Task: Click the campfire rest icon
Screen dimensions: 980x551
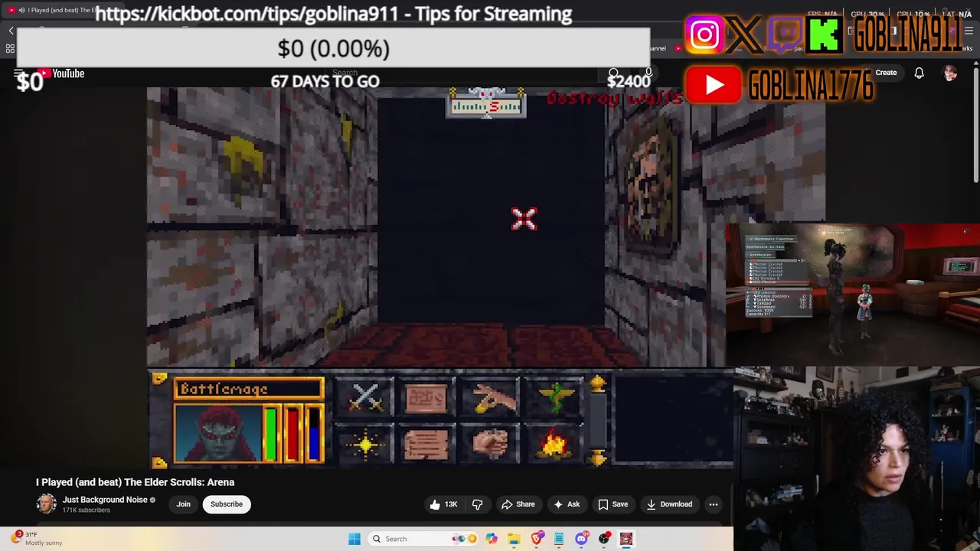Action: [x=554, y=444]
